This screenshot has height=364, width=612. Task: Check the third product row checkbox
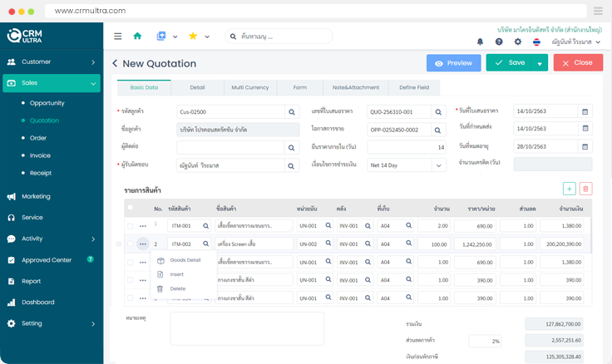pyautogui.click(x=131, y=263)
